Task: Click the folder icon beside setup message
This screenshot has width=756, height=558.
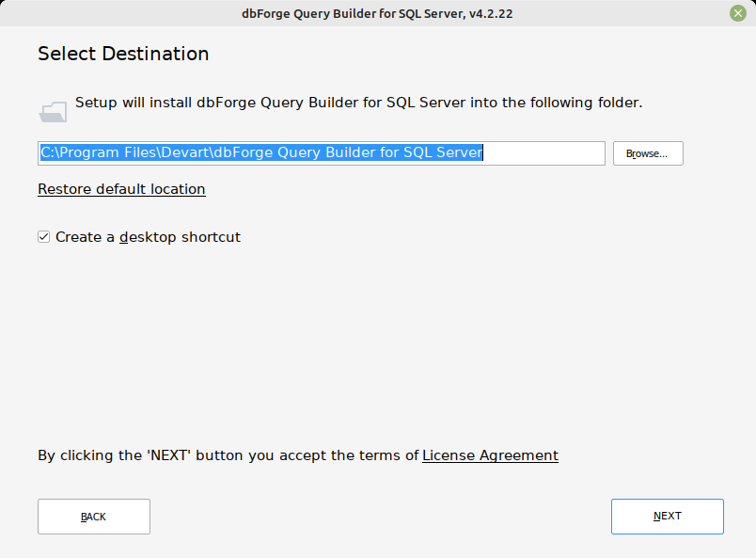Action: pyautogui.click(x=53, y=112)
